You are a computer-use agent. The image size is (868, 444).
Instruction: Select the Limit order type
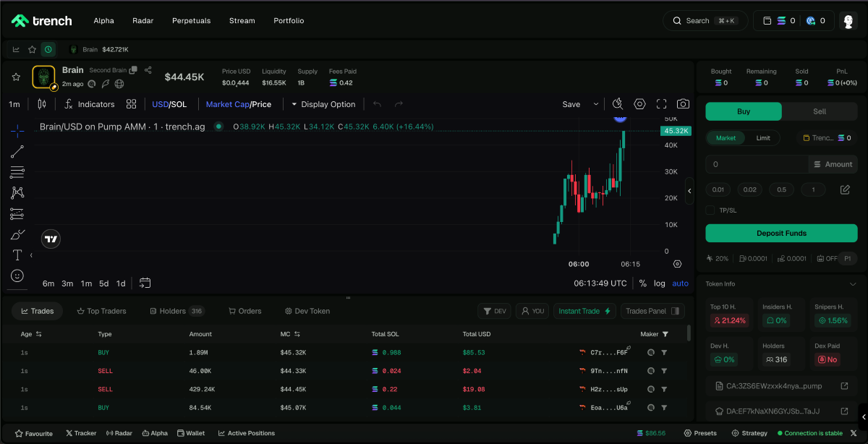point(763,138)
